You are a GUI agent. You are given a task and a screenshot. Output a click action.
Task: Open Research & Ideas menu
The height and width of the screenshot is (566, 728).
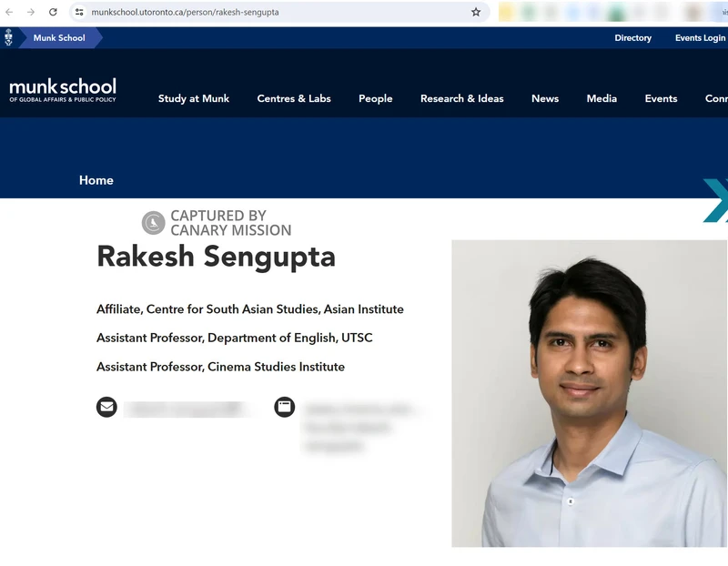[x=462, y=98]
